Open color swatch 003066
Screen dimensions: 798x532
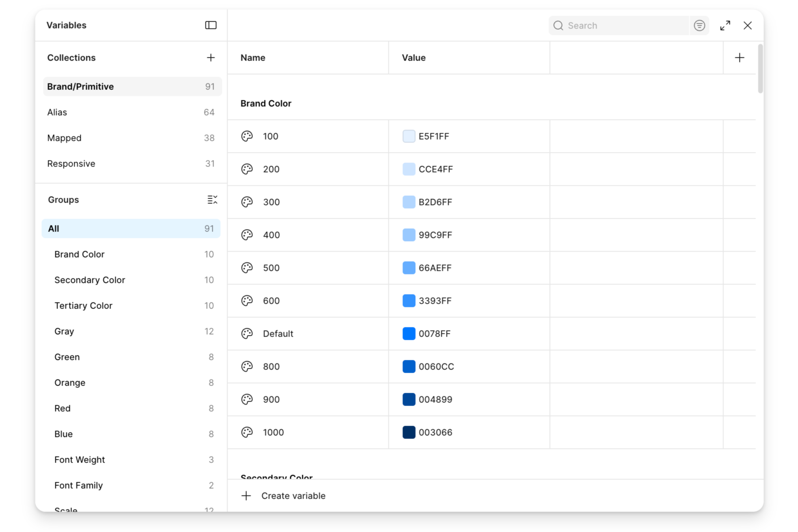[x=408, y=432]
